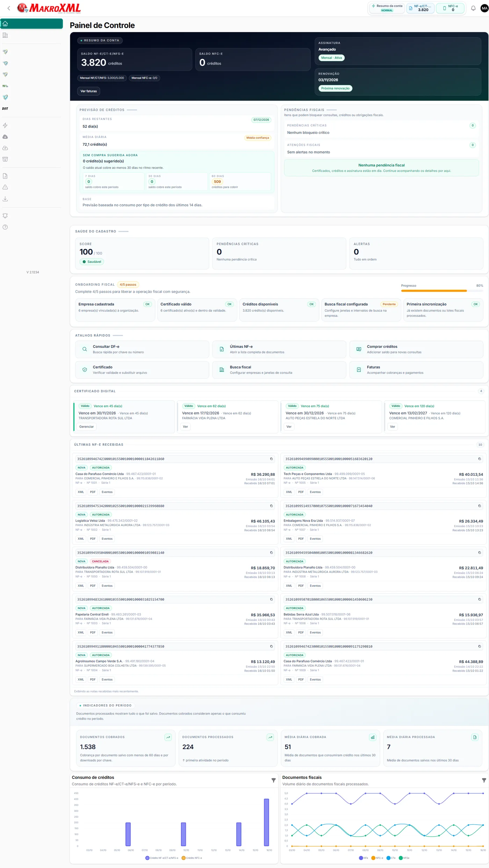Open the companies building icon in the sidebar

[5, 35]
